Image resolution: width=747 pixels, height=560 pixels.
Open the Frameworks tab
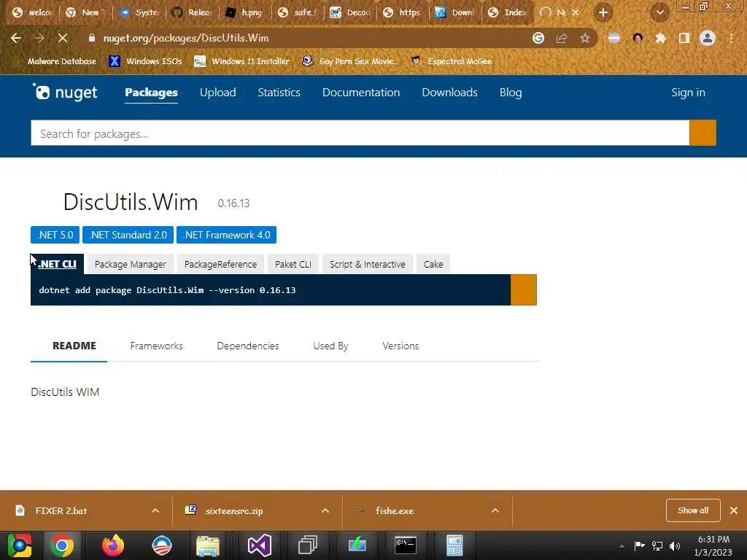coord(156,346)
